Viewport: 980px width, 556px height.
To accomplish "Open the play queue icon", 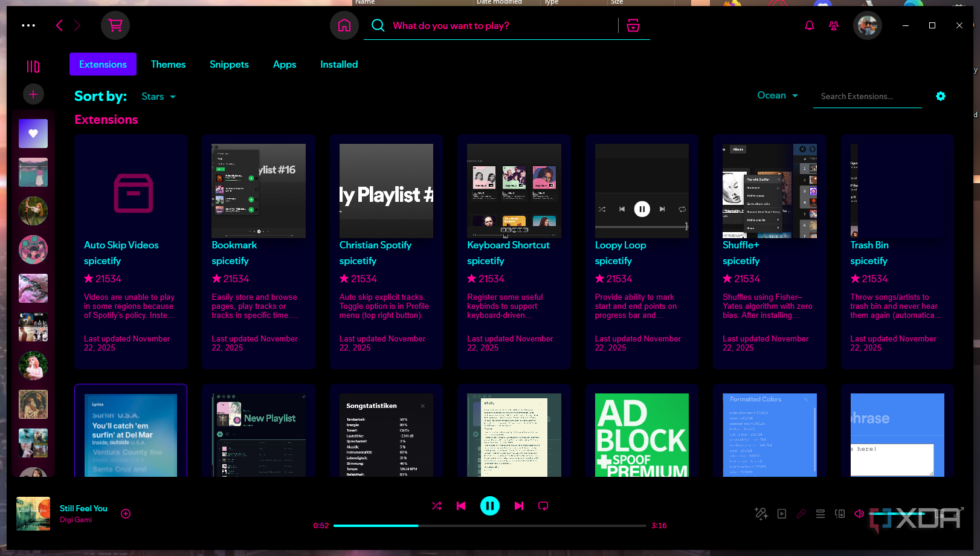I will click(820, 514).
